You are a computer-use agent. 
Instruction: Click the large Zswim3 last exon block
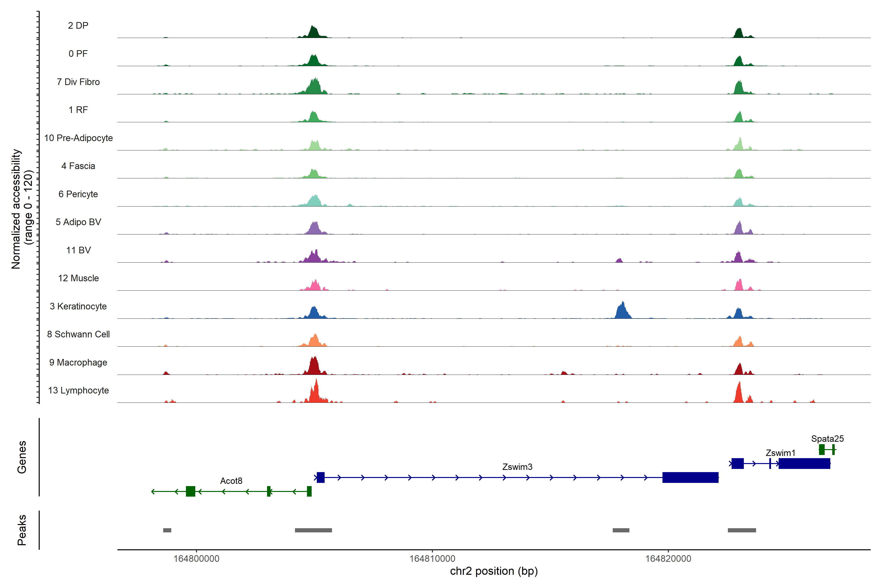tap(690, 477)
